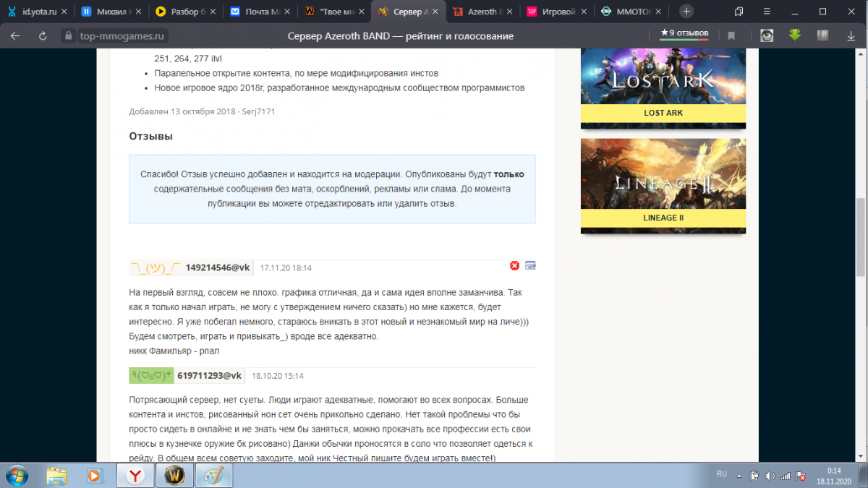Image resolution: width=868 pixels, height=488 pixels.
Task: Open Windows Media Player from the taskbar
Action: coord(95,475)
